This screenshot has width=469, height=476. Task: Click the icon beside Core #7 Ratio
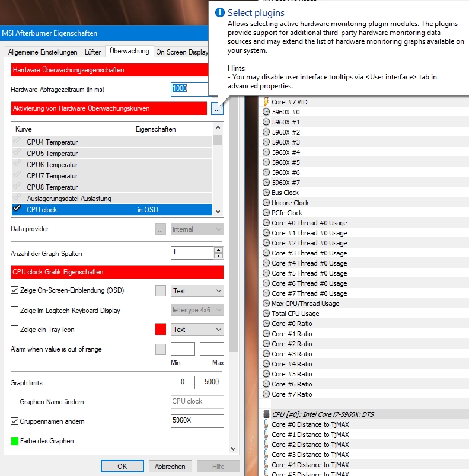(266, 394)
